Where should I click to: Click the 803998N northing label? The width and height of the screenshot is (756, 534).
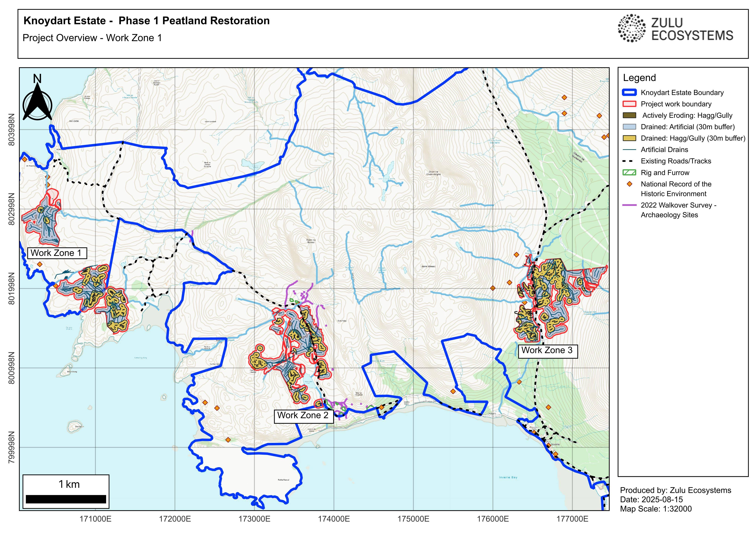click(11, 130)
